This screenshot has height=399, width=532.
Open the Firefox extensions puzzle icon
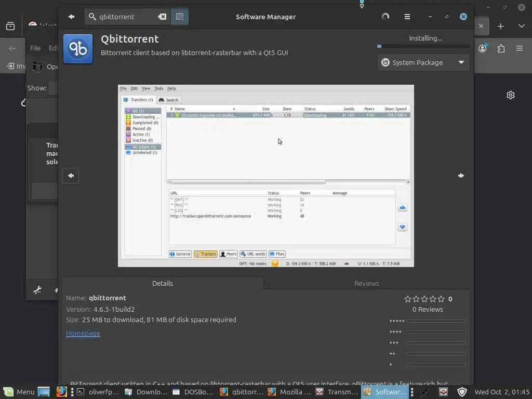pos(501,48)
